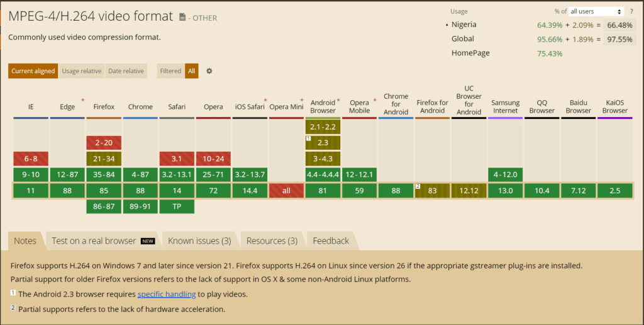Select the Opera Mini all cell
This screenshot has width=644, height=325.
click(x=286, y=191)
